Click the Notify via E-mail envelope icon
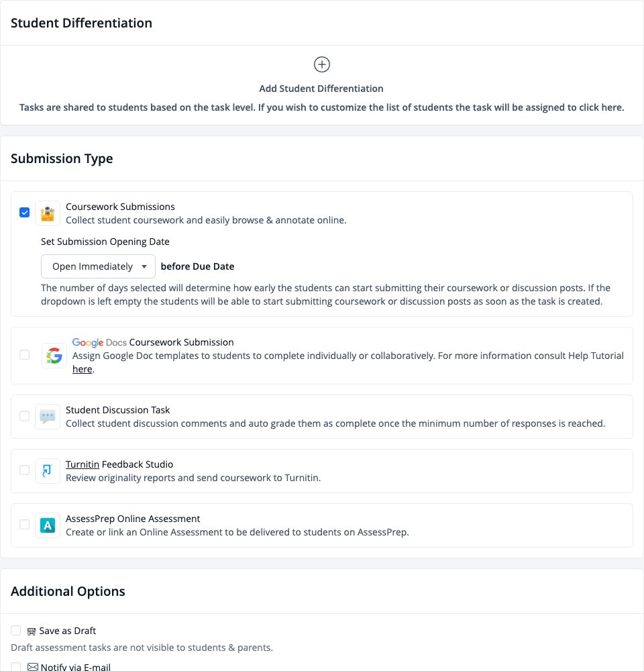644x671 pixels. click(x=32, y=667)
